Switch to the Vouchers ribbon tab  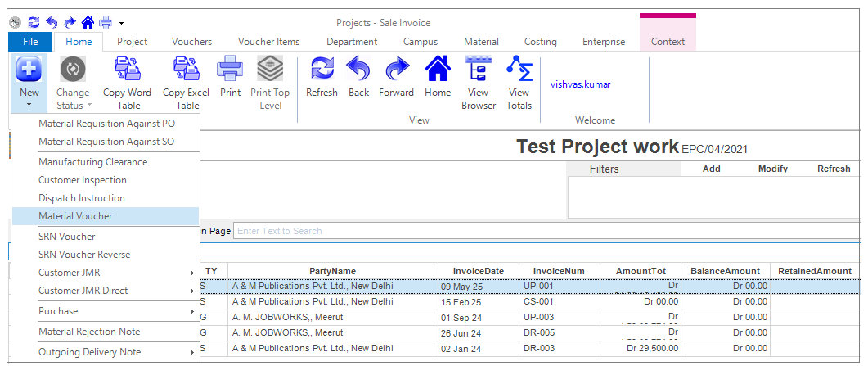[192, 42]
